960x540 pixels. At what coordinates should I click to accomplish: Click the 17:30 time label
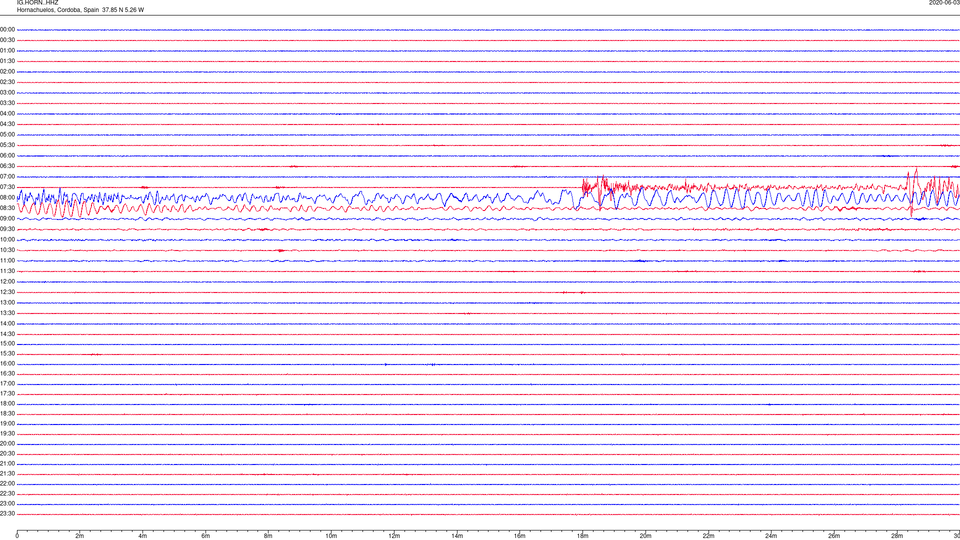tap(7, 394)
